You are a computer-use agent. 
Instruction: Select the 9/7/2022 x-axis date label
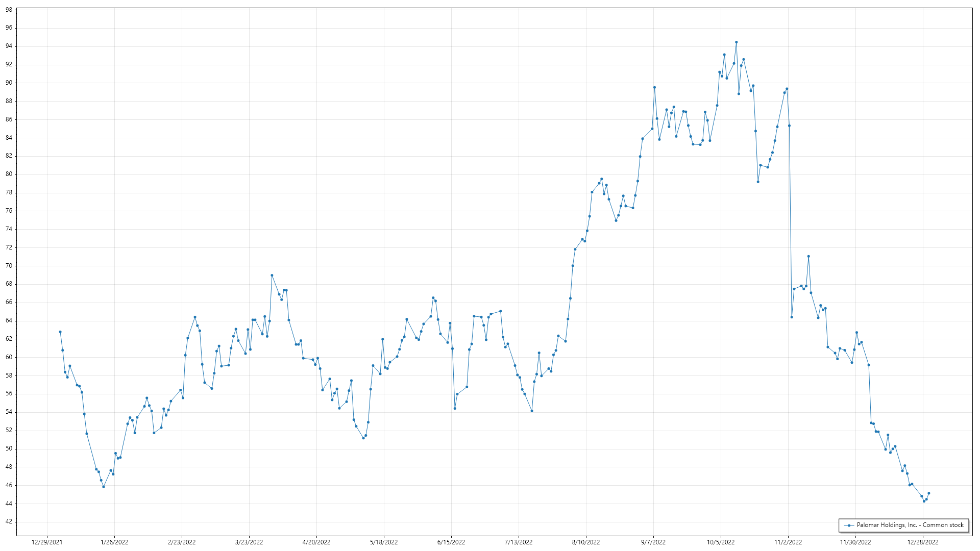click(653, 542)
